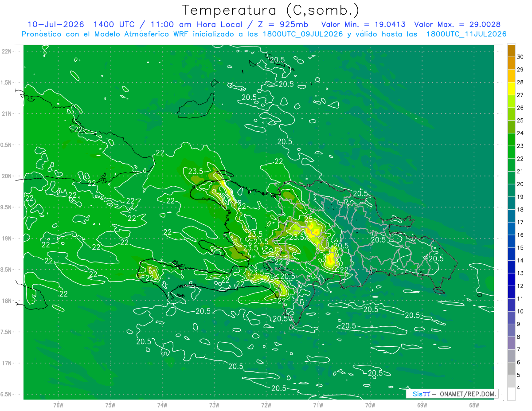This screenshot has height=411, width=532.
Task: Select the "1800UTC_11JUL2026" valid-until time
Action: point(466,34)
